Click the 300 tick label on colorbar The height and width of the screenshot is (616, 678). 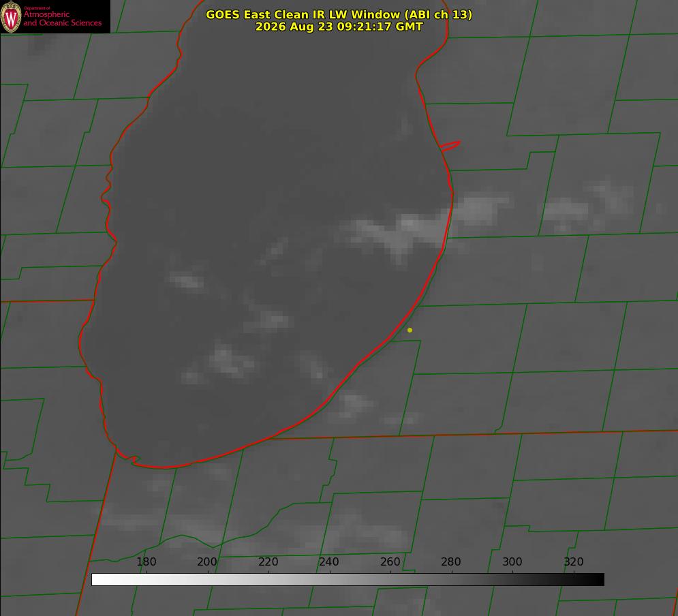tap(512, 561)
